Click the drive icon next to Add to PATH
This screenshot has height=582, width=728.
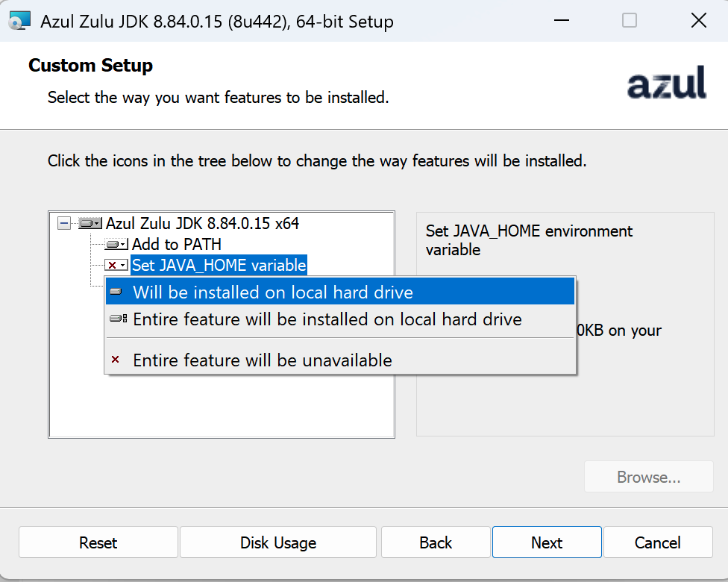pyautogui.click(x=116, y=244)
